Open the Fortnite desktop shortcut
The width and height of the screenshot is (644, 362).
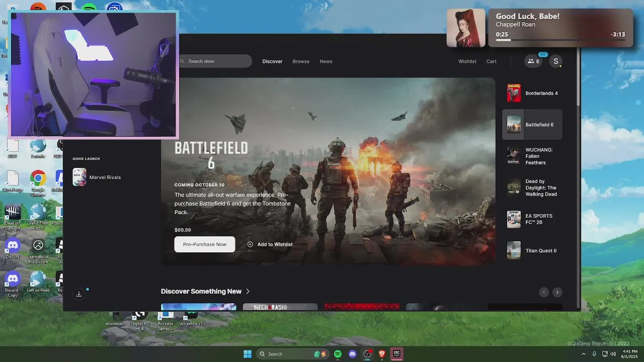(x=38, y=149)
